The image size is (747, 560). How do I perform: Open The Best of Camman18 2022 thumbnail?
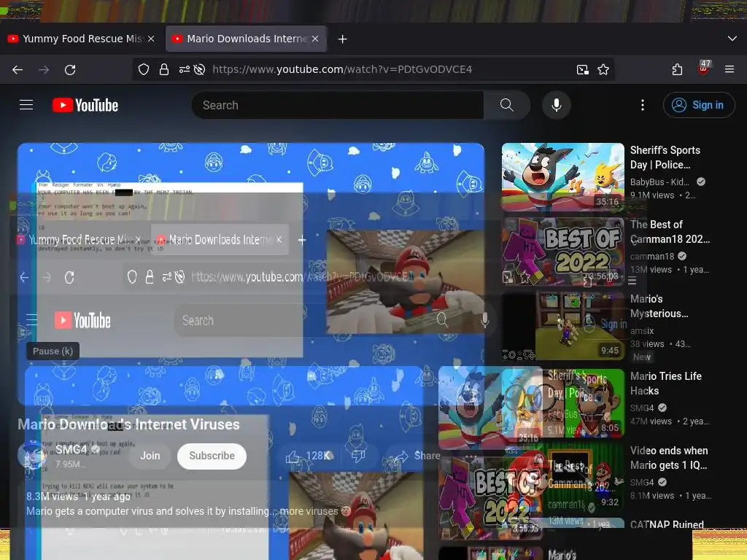(x=562, y=252)
